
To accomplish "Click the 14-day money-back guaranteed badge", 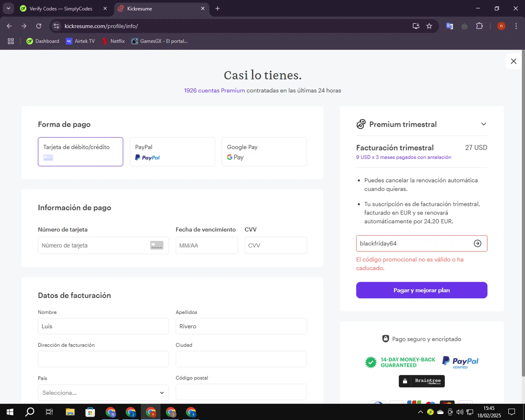I will tap(400, 362).
